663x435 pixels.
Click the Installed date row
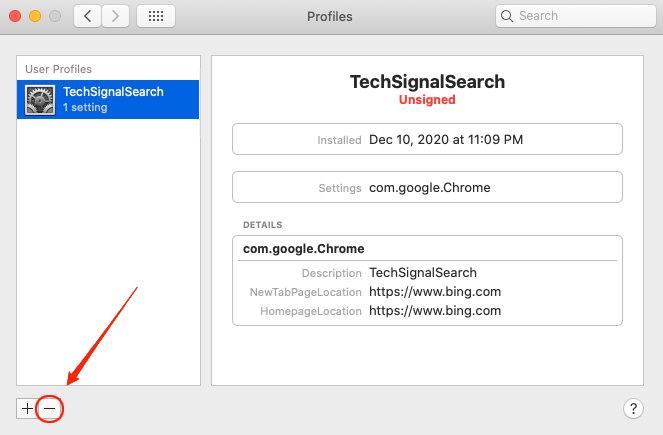427,140
